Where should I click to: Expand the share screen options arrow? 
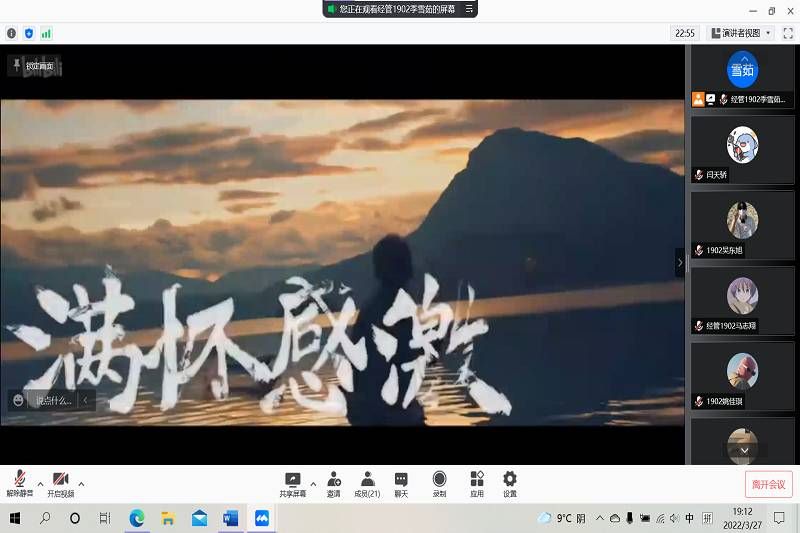[x=313, y=484]
